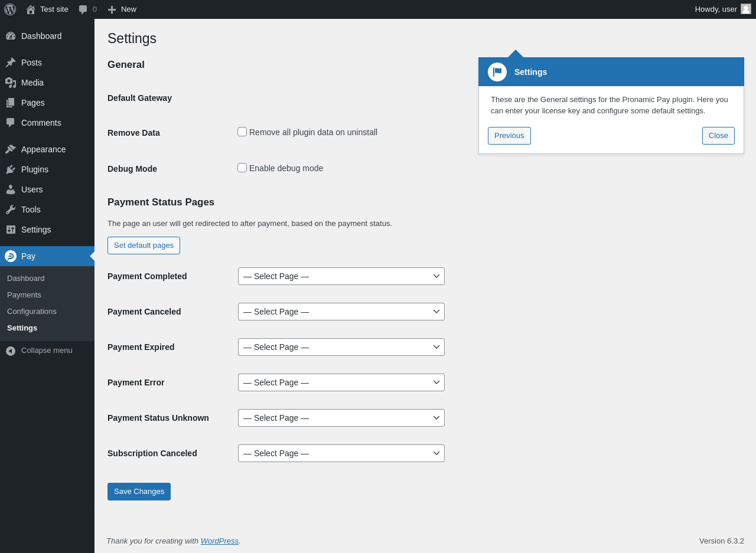Go to Configurations in Pay submenu
The width and height of the screenshot is (756, 553).
tap(32, 312)
